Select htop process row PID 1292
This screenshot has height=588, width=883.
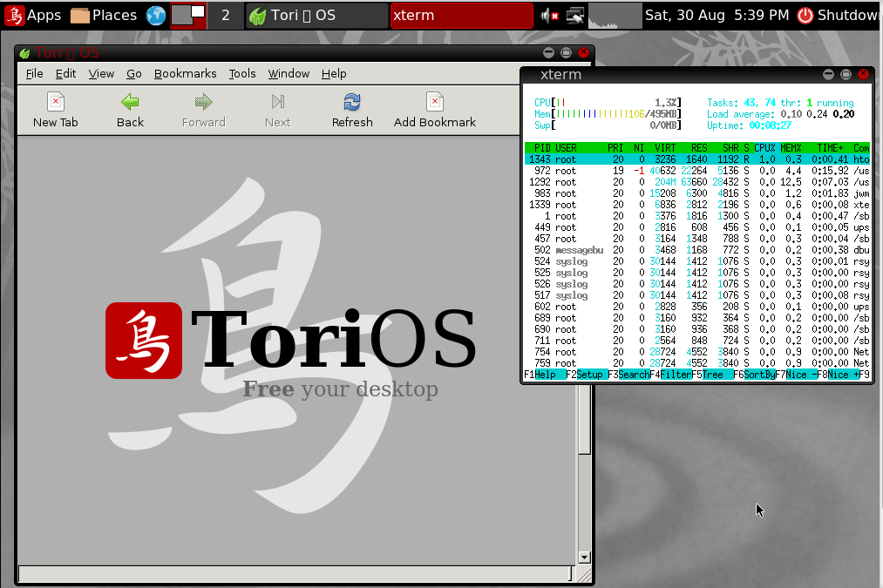tap(697, 182)
